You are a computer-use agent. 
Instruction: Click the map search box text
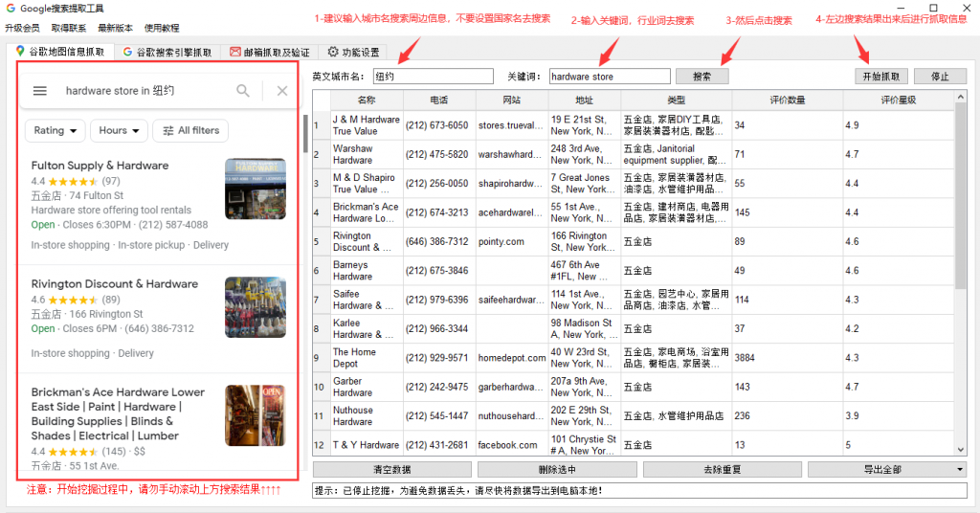point(120,91)
